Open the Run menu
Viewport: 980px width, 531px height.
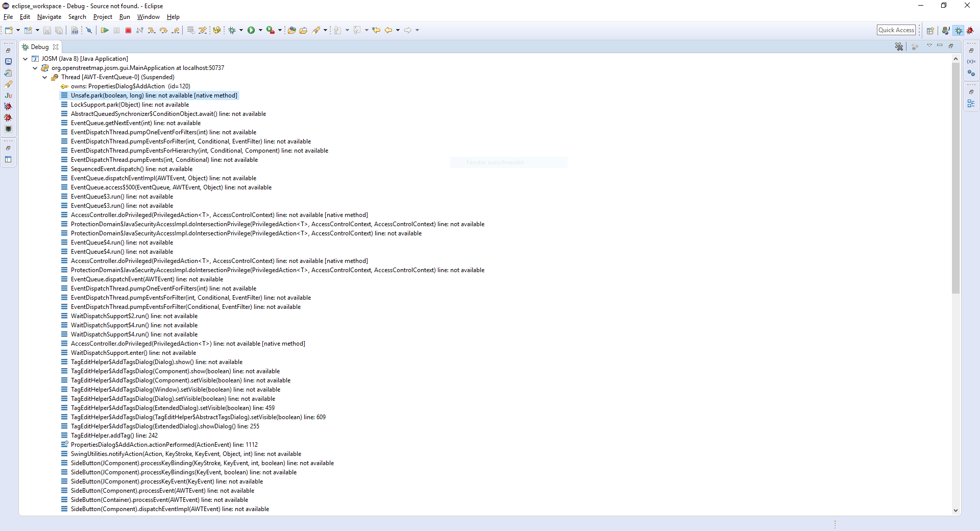[125, 17]
